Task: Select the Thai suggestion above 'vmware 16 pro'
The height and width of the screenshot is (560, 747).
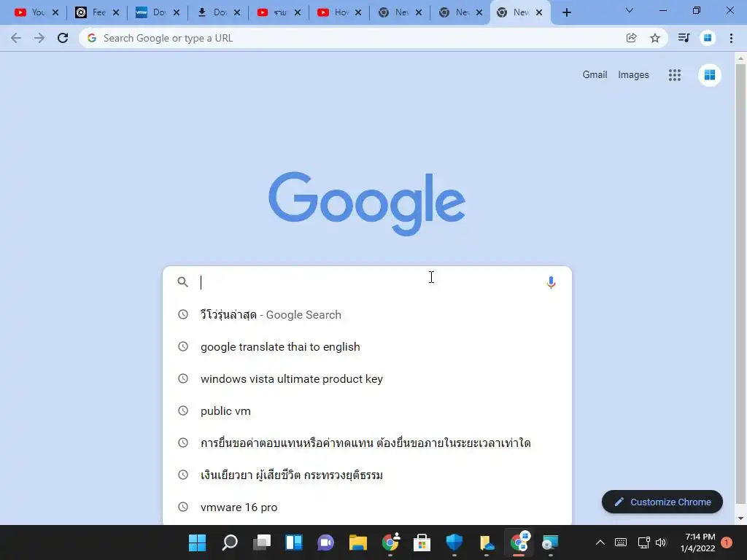Action: click(x=367, y=475)
